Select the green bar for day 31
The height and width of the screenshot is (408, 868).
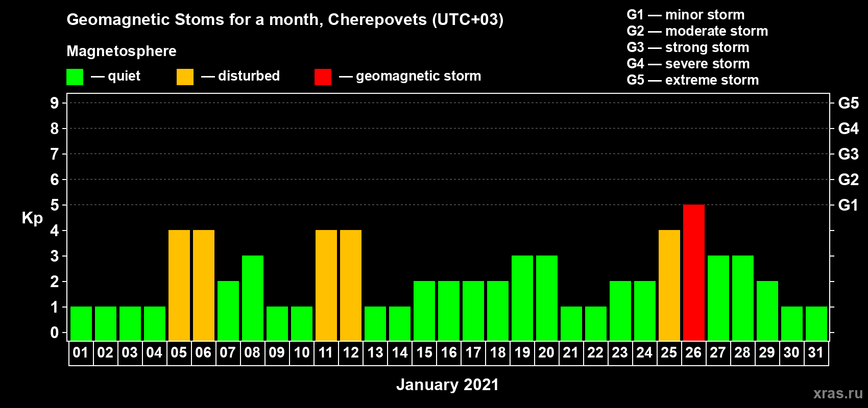(x=816, y=323)
